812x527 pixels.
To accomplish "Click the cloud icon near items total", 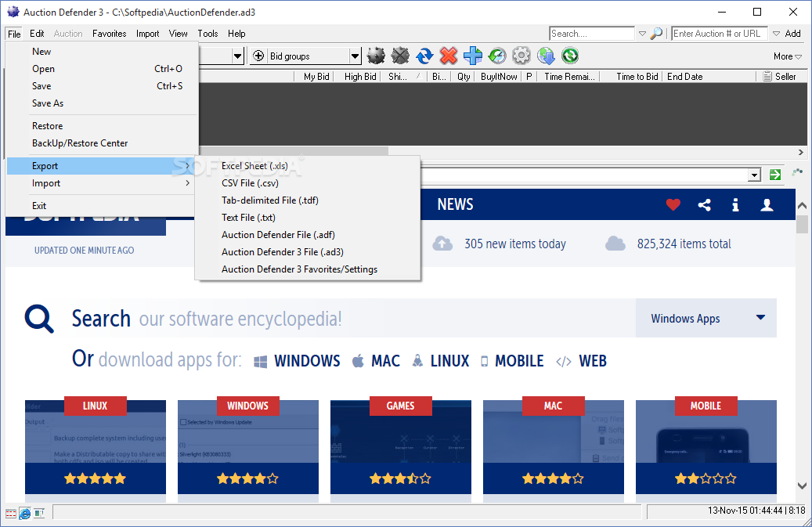I will click(615, 244).
